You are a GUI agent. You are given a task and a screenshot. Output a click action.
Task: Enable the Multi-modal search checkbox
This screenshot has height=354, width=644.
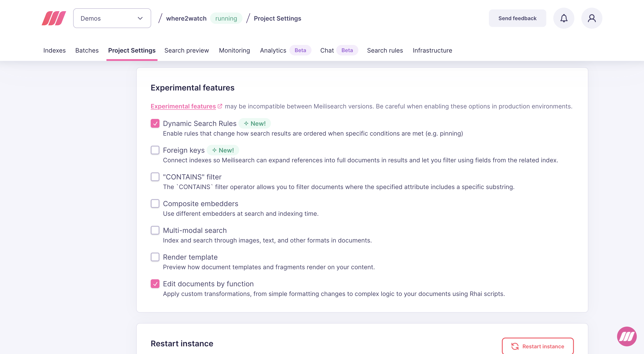pos(155,230)
